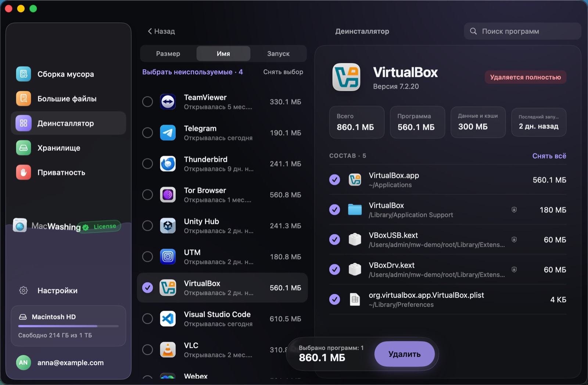Open the Приватность hand icon
The width and height of the screenshot is (588, 385).
click(24, 172)
